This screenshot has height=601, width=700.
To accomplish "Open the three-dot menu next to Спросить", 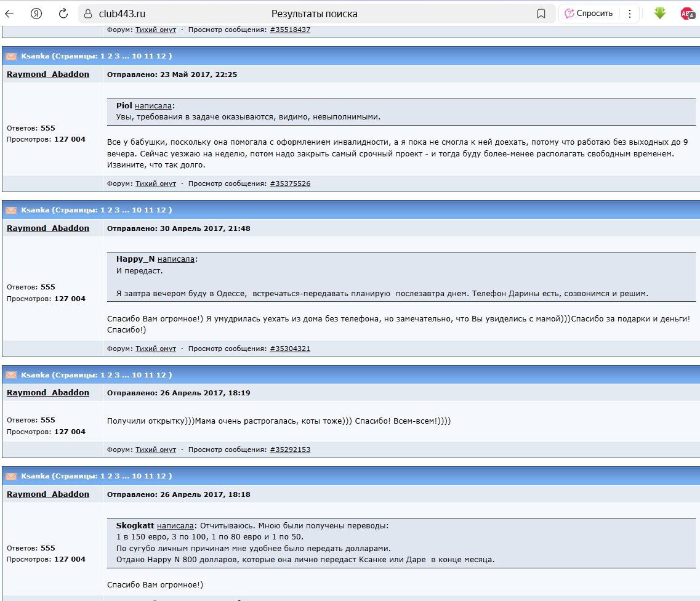I will tap(629, 14).
